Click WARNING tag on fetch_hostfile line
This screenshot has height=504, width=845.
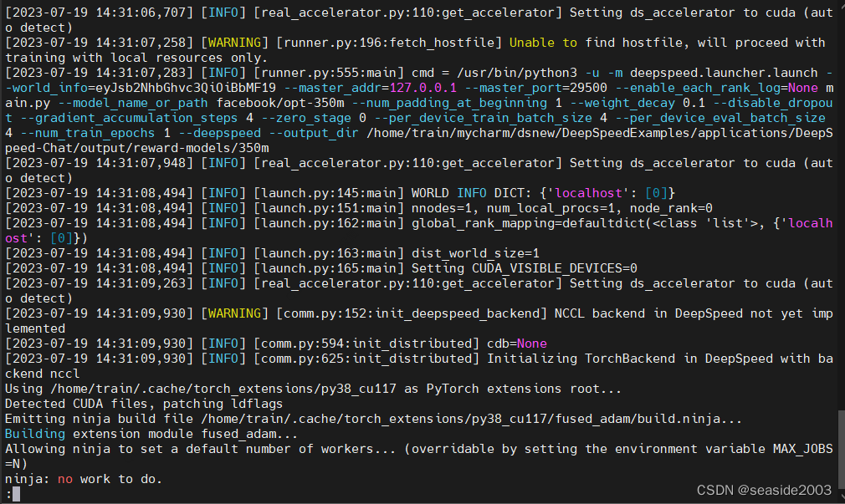pos(234,43)
